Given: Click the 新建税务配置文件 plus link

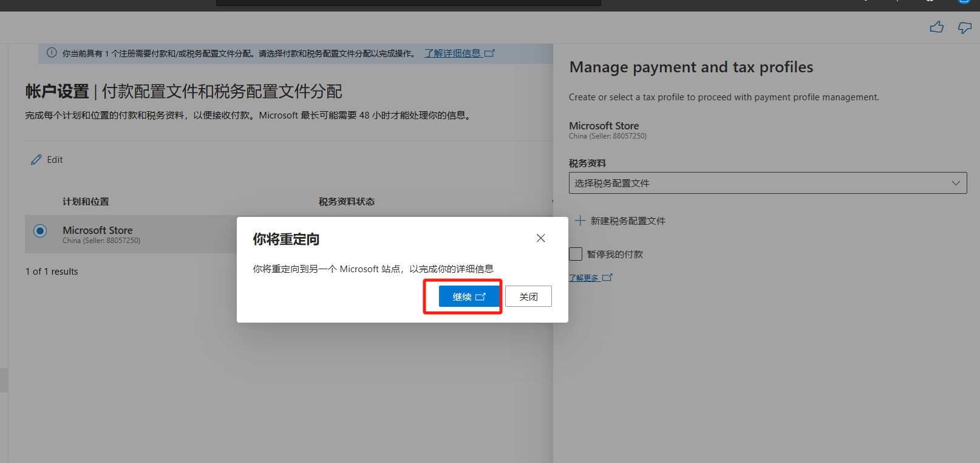Looking at the screenshot, I should pos(620,221).
